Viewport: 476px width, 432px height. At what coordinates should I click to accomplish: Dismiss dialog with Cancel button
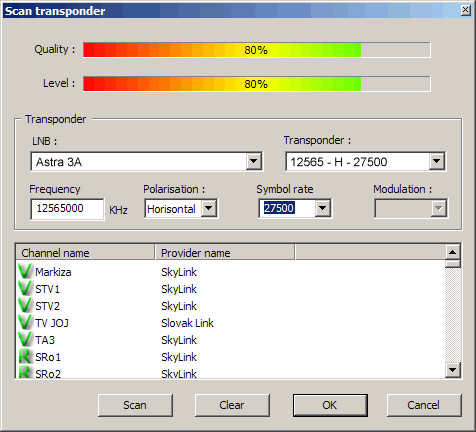point(424,405)
